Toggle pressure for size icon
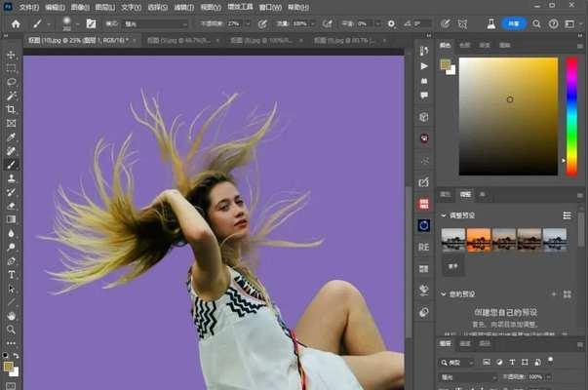This screenshot has height=390, width=588. tap(445, 24)
